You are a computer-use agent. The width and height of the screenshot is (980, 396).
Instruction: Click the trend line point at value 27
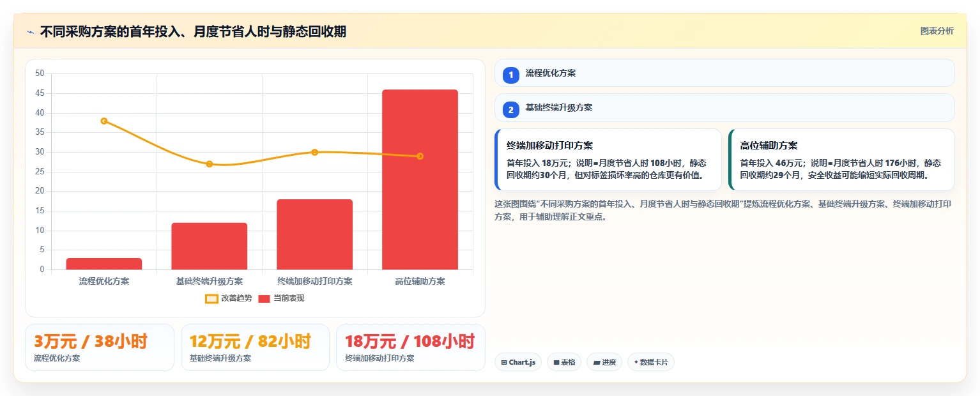[210, 164]
